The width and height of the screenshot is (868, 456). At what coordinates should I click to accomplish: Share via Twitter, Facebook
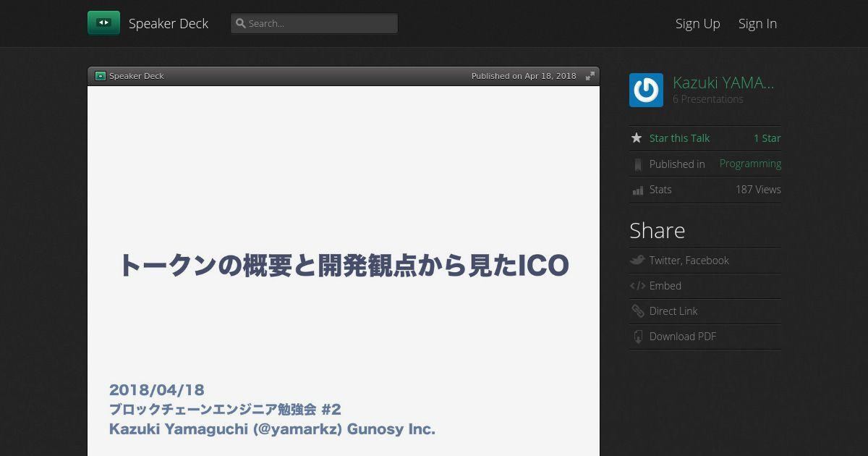(689, 261)
